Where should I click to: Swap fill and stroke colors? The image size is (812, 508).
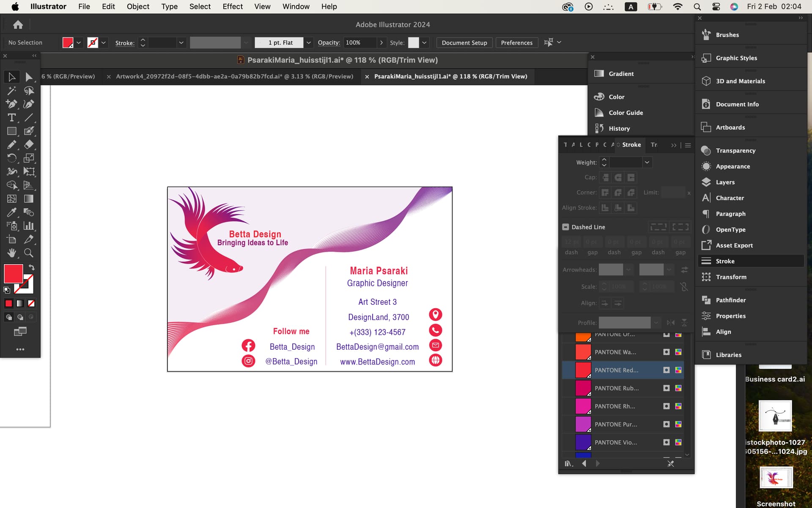31,268
